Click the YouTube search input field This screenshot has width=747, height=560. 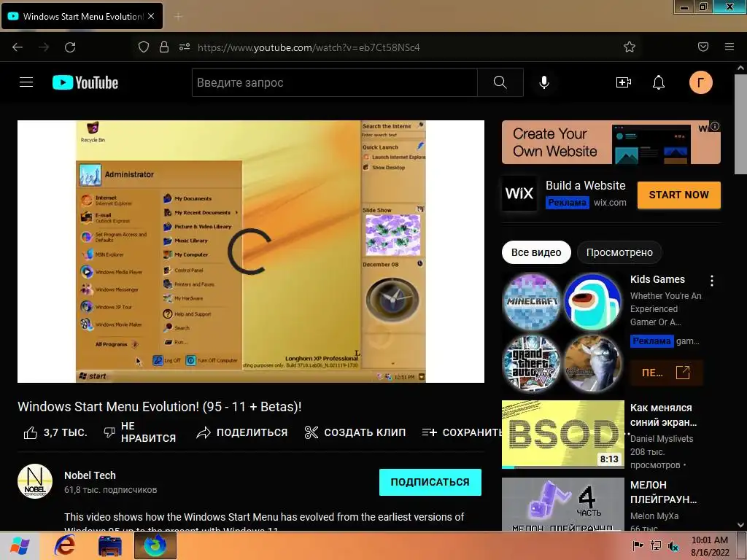pyautogui.click(x=334, y=82)
